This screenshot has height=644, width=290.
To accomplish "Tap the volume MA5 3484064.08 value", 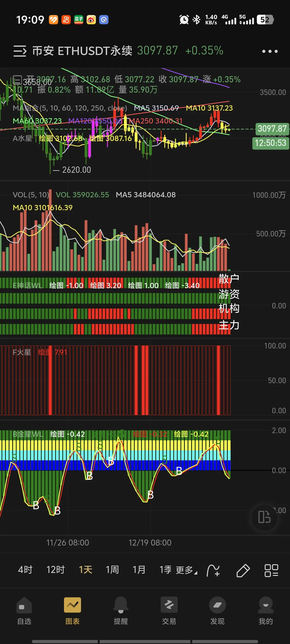I will coord(146,195).
